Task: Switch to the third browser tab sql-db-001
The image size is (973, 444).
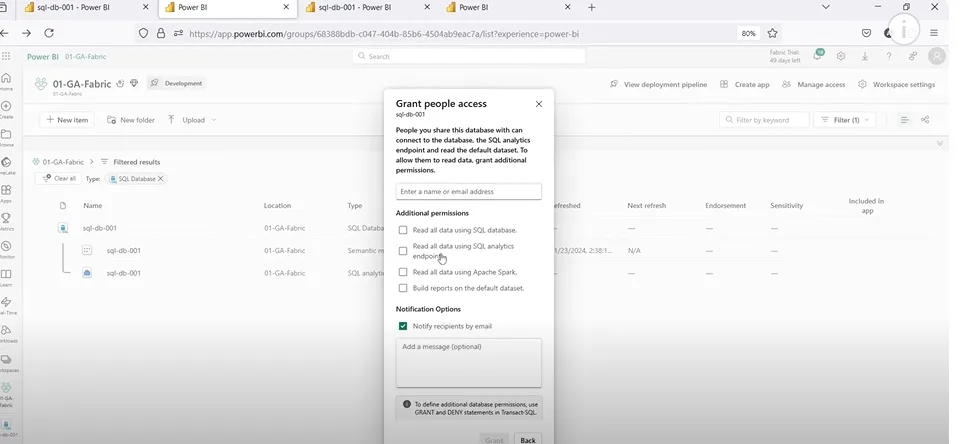Action: pyautogui.click(x=354, y=7)
